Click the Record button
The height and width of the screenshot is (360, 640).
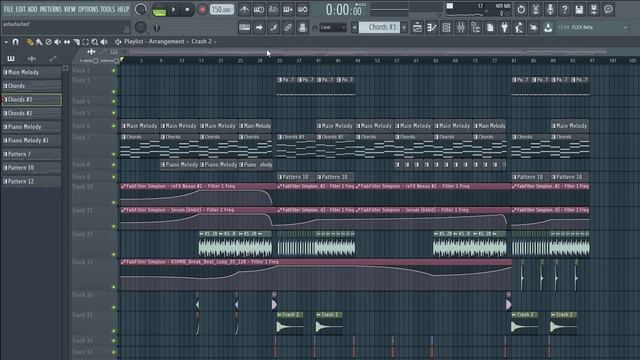pos(202,9)
